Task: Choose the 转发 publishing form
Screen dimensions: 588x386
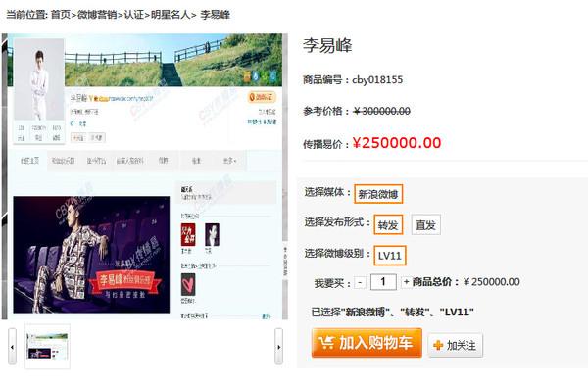Action: (x=388, y=225)
